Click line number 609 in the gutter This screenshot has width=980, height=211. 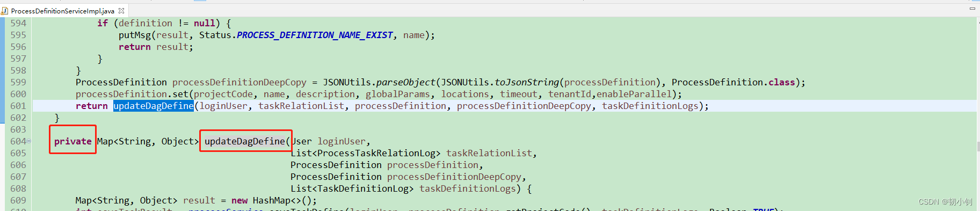tap(18, 200)
